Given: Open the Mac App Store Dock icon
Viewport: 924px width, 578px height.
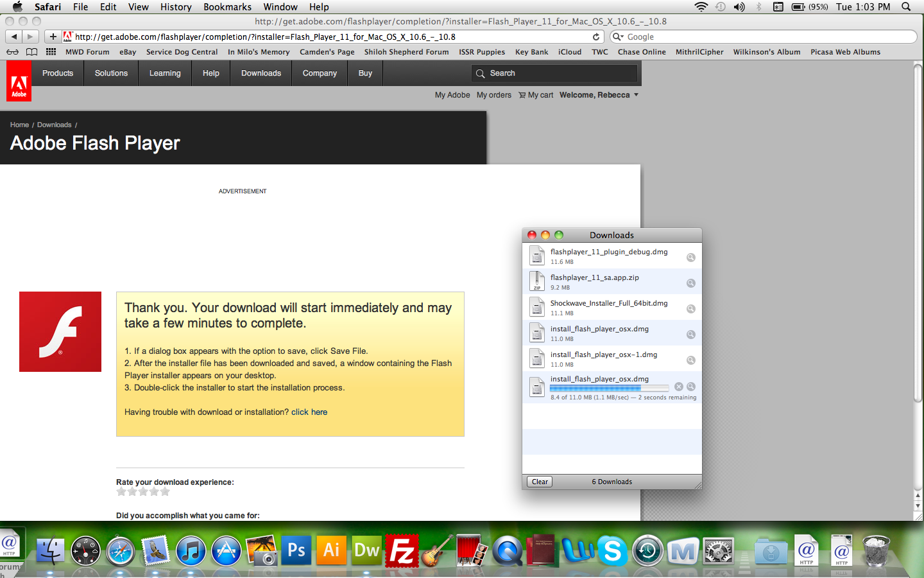Looking at the screenshot, I should pyautogui.click(x=226, y=550).
